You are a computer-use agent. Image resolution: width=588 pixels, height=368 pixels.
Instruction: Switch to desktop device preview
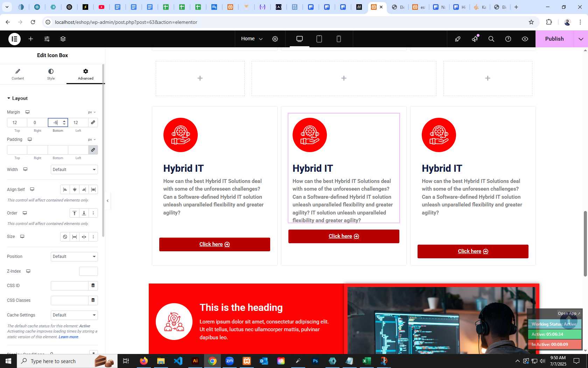[x=300, y=39]
